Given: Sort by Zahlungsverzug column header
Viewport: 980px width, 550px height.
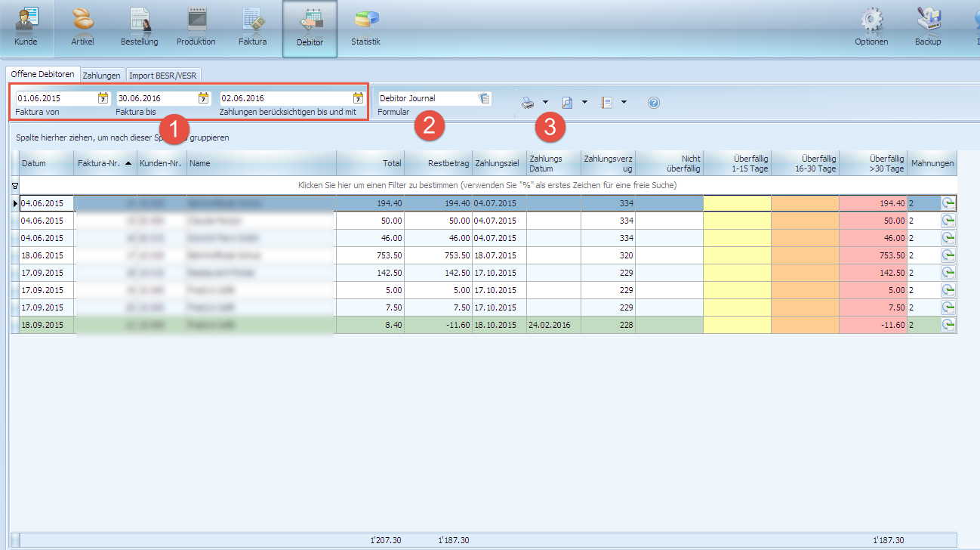Looking at the screenshot, I should [608, 163].
